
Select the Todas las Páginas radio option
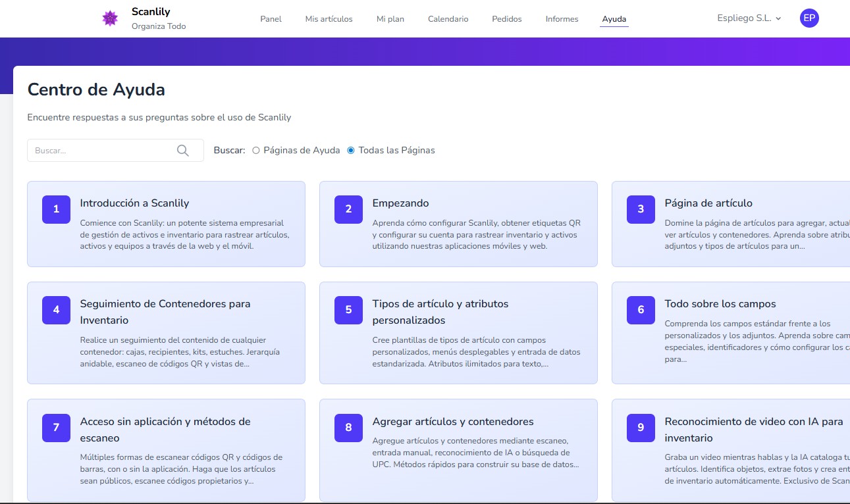351,151
